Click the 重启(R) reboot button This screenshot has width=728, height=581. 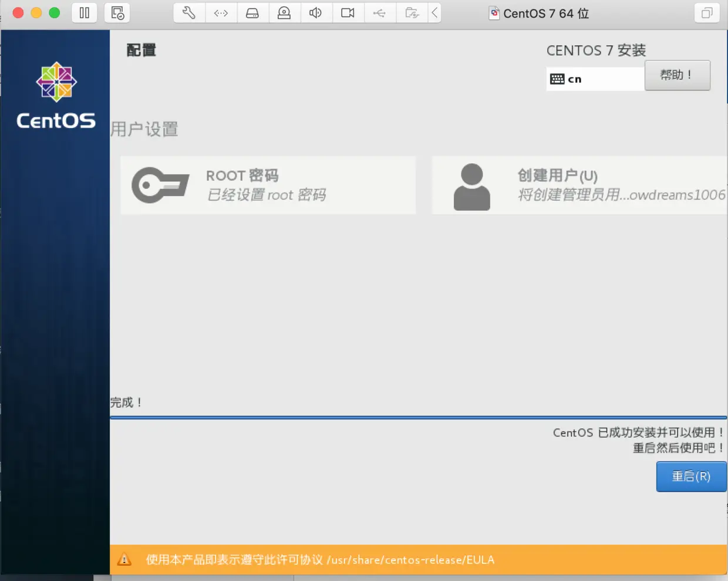(x=691, y=477)
